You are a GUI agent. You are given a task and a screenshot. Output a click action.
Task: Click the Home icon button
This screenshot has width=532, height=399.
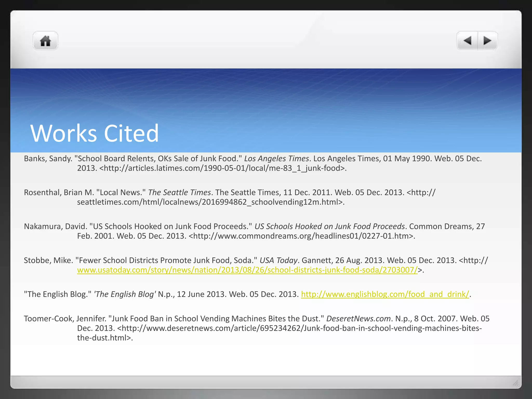tap(45, 41)
